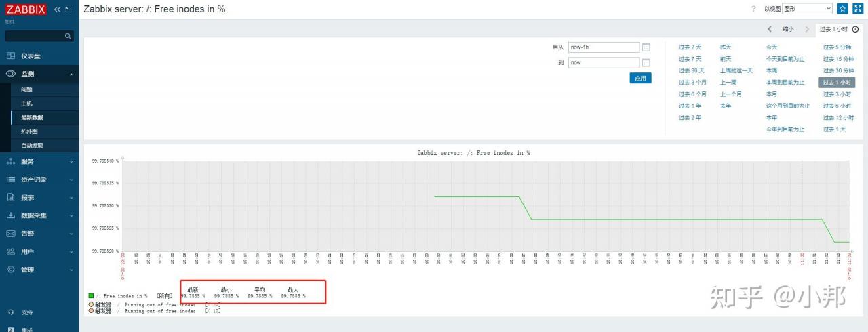
Task: Click the 集成 integrations icon
Action: point(11,329)
